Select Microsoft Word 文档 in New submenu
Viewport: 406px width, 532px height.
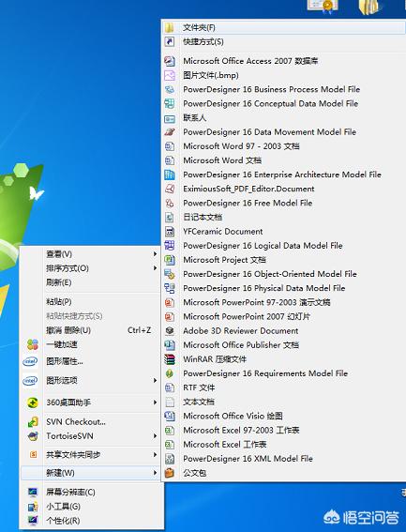coord(284,160)
